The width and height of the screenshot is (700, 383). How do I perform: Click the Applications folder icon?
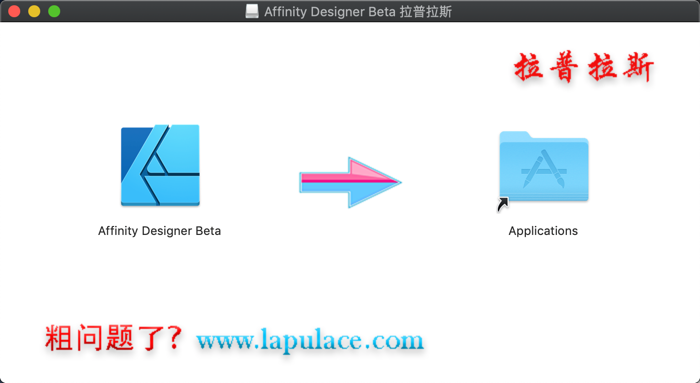[543, 167]
